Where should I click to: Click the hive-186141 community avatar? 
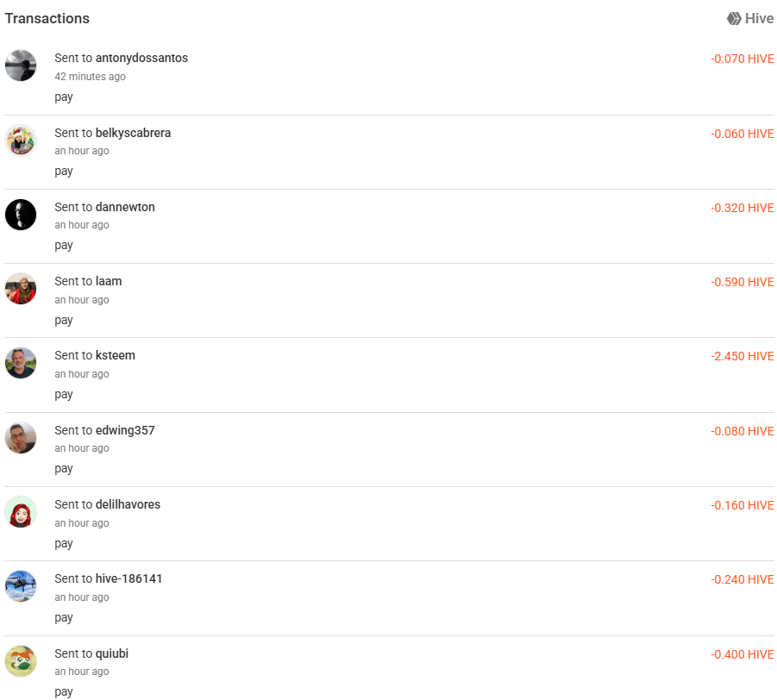(x=21, y=586)
